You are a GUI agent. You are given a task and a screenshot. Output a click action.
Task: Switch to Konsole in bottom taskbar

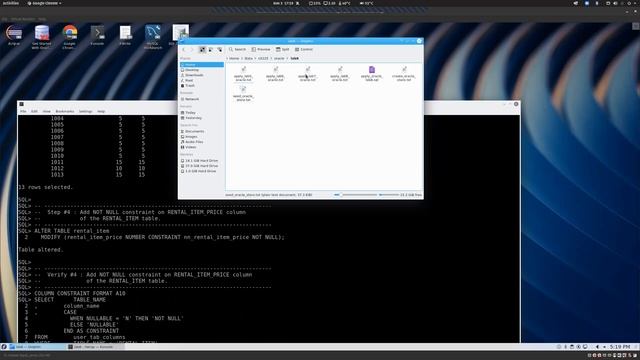95,347
